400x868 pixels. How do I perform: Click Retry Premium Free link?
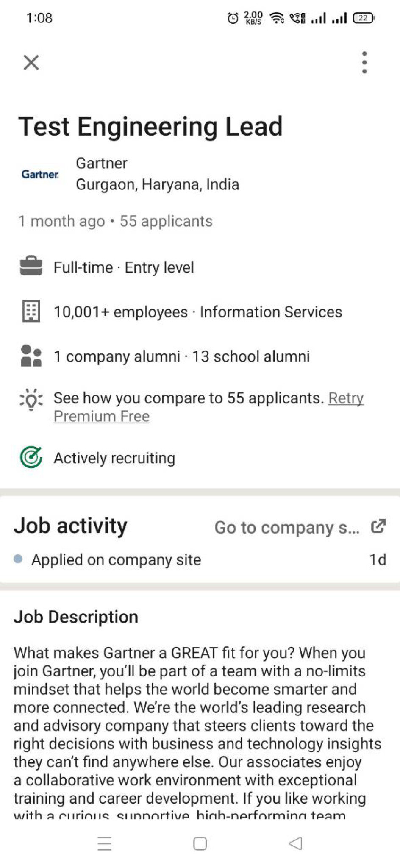tap(102, 416)
